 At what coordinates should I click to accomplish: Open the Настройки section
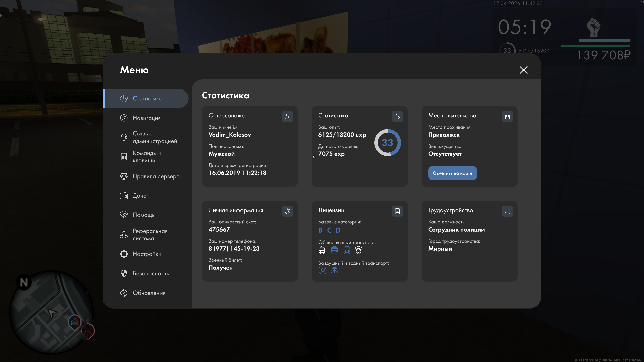point(147,254)
